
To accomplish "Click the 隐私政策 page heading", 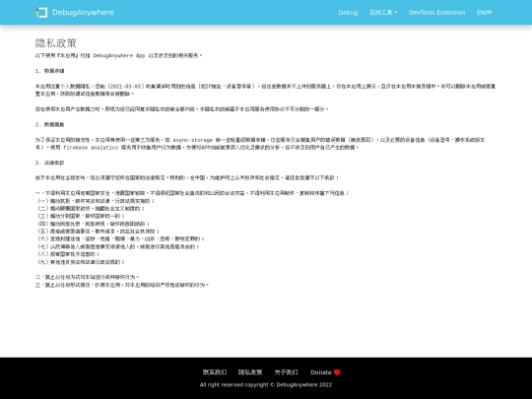I will tap(56, 43).
